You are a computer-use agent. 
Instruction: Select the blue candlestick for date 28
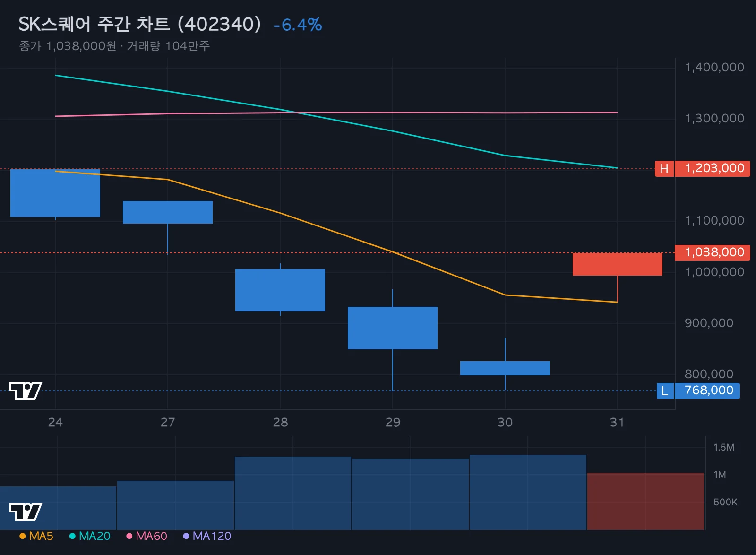[280, 290]
